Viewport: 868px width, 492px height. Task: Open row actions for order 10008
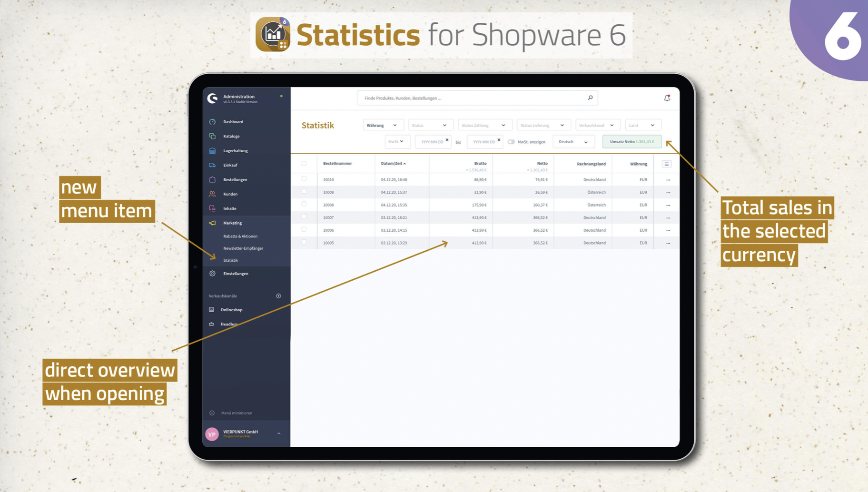[x=668, y=205]
